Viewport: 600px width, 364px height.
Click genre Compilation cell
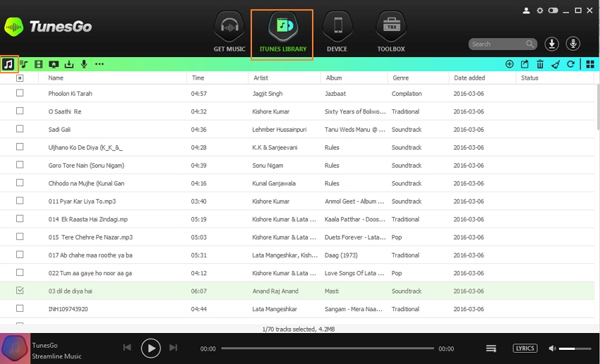407,93
